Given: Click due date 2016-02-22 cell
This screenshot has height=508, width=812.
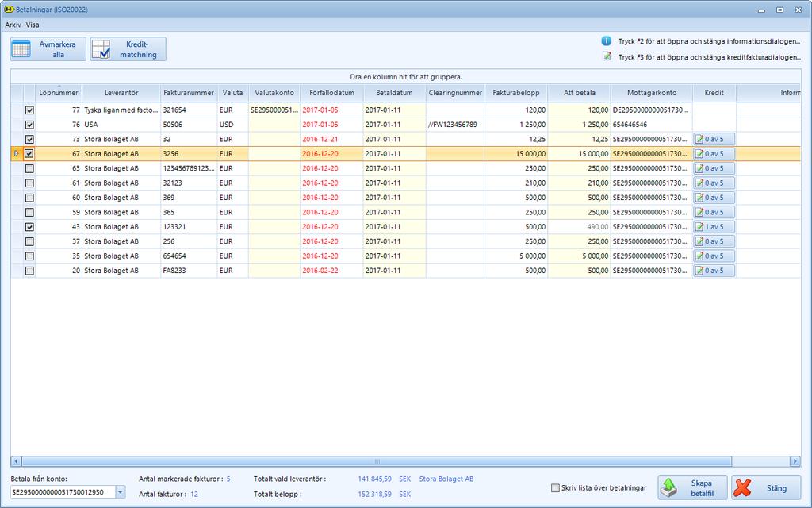Looking at the screenshot, I should [x=331, y=271].
